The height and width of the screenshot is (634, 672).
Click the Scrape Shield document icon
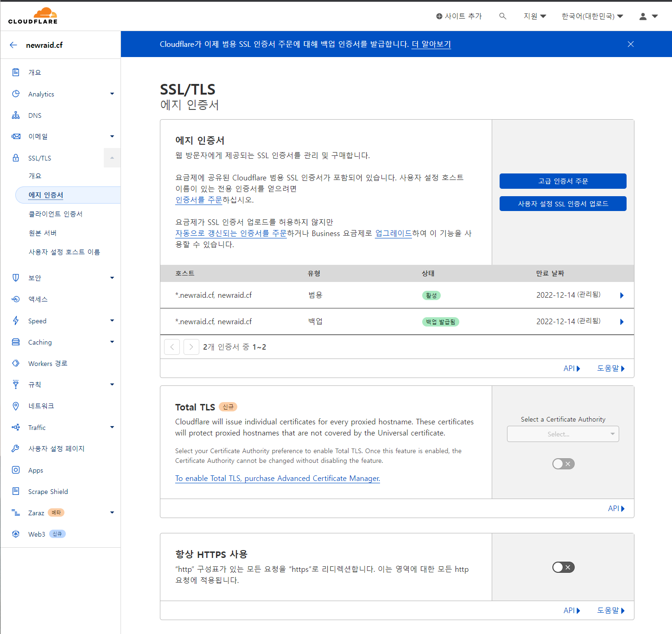pyautogui.click(x=16, y=491)
